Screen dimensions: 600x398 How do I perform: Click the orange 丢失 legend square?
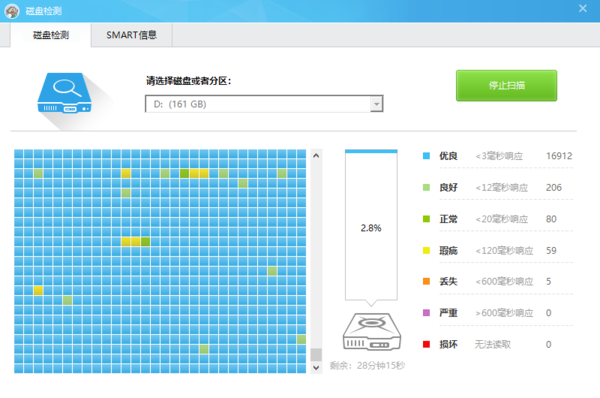pos(426,281)
